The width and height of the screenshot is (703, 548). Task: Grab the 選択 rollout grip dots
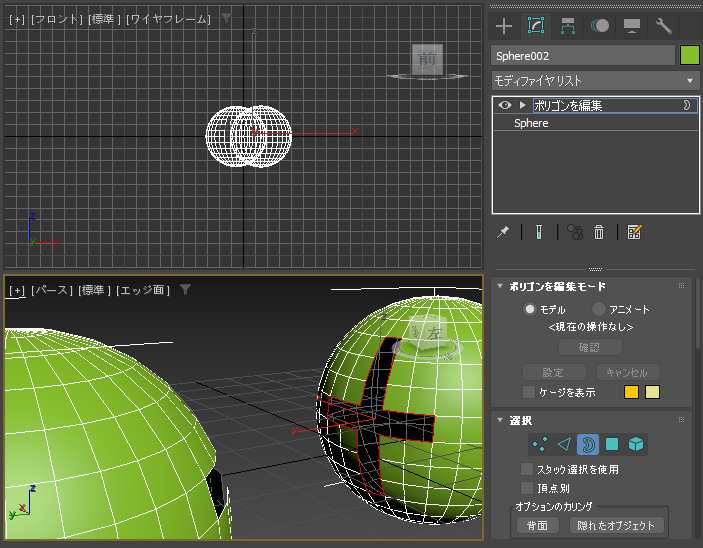click(681, 419)
